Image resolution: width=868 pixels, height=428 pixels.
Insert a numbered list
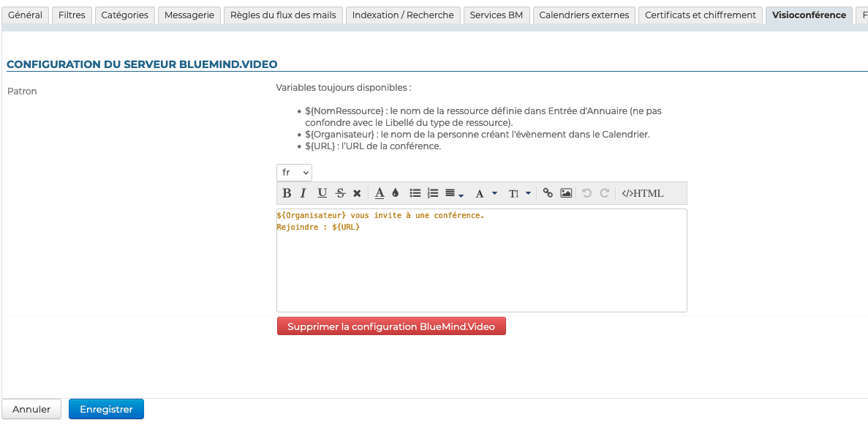(433, 193)
